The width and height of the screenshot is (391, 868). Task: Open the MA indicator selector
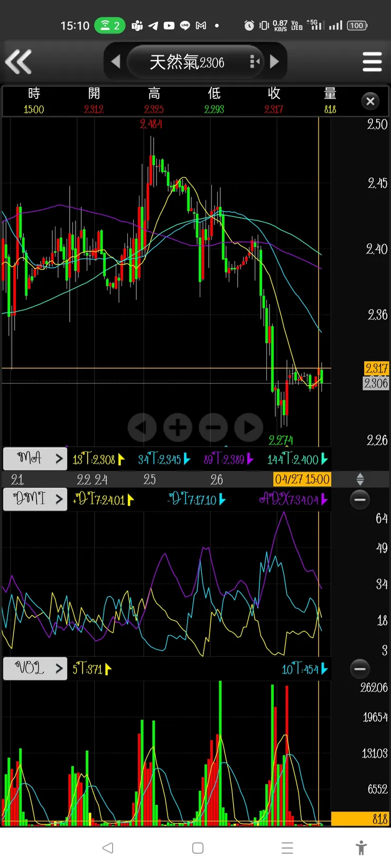(x=35, y=458)
